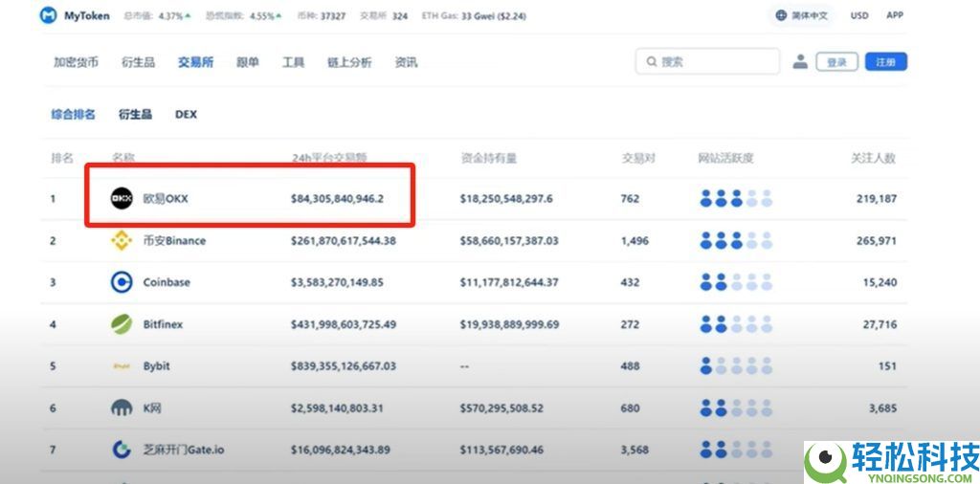Image resolution: width=980 pixels, height=484 pixels.
Task: Click the Coinbase exchange logo
Action: tap(122, 282)
